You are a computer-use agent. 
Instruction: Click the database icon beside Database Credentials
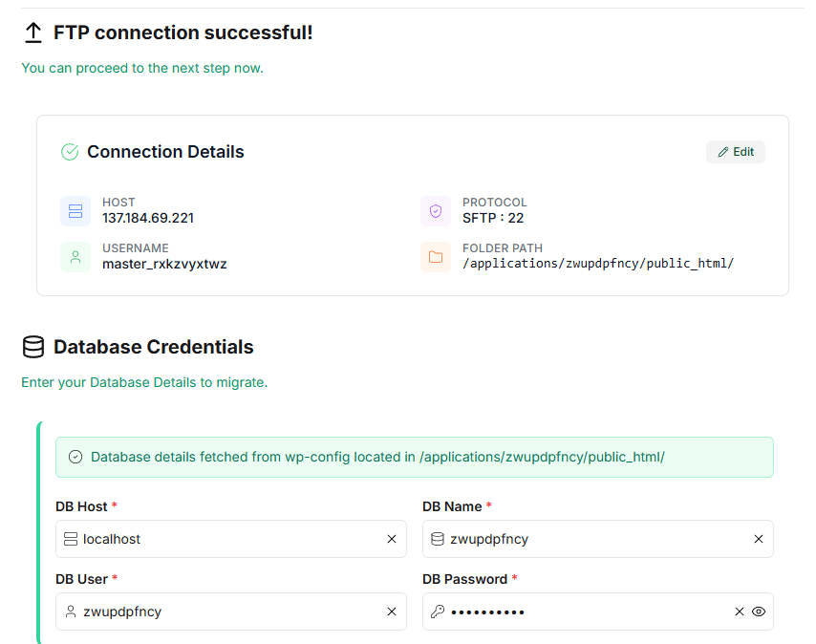click(x=32, y=346)
